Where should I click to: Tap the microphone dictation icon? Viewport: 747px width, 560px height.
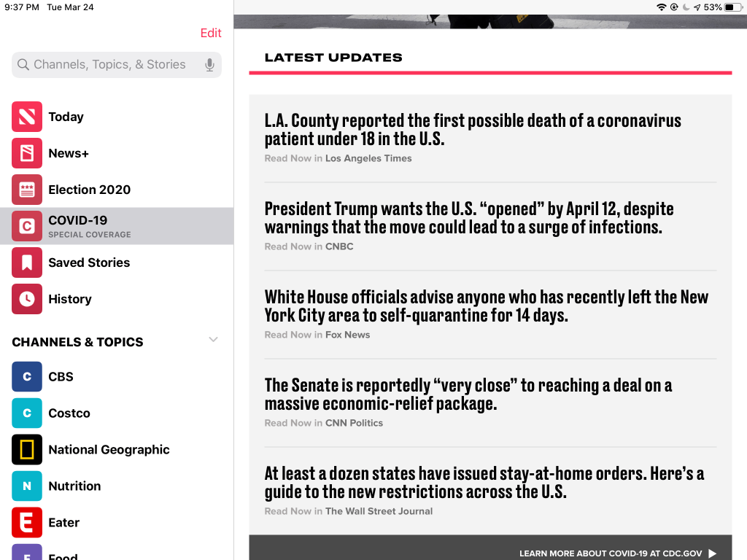(x=209, y=65)
